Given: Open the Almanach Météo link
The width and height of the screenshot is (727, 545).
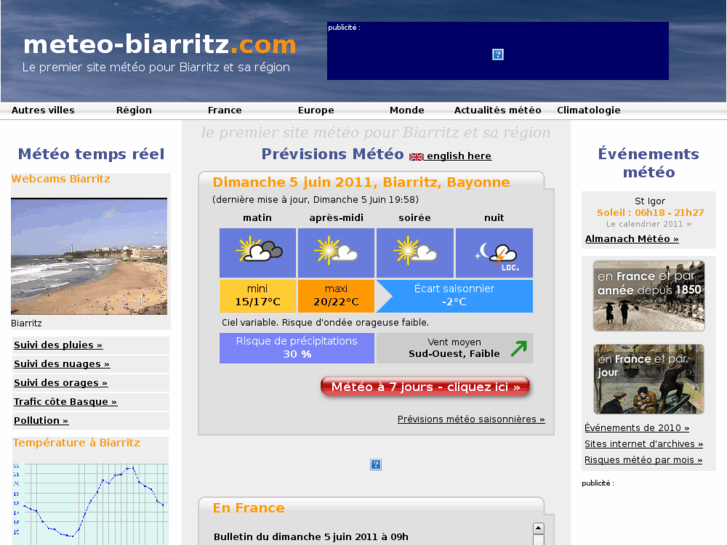Looking at the screenshot, I should click(x=631, y=239).
